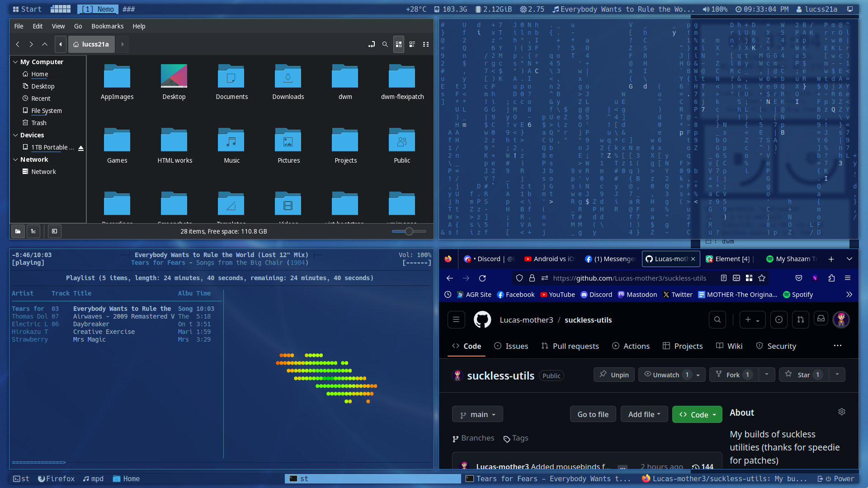This screenshot has height=488, width=868.
Task: Click the search icon in Nemo toolbar
Action: click(x=385, y=43)
